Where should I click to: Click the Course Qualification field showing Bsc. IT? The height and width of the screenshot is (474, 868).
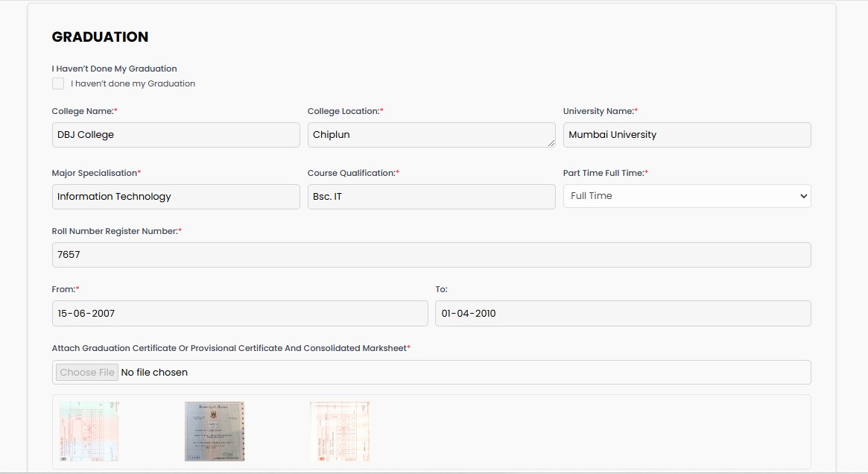pyautogui.click(x=431, y=197)
